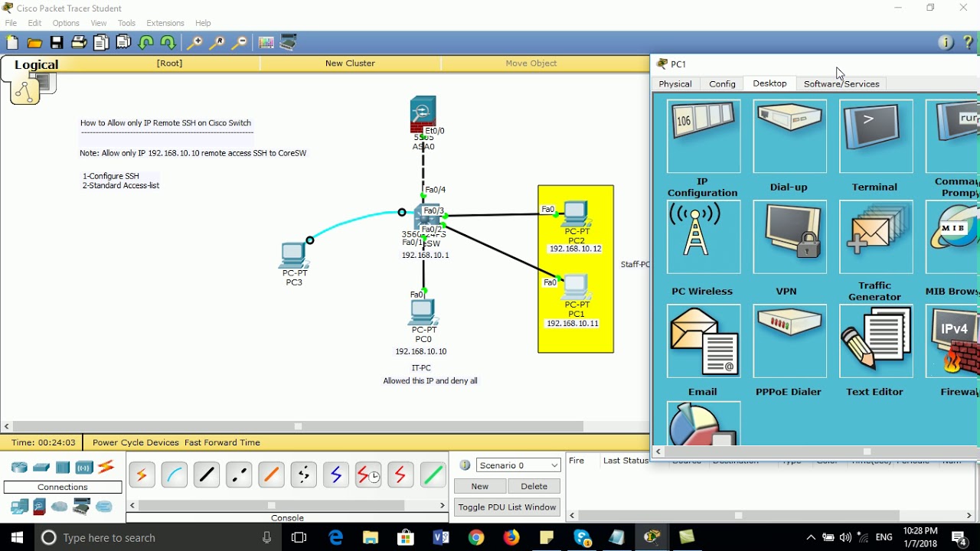Create a new file using toolbar icon

click(x=12, y=43)
